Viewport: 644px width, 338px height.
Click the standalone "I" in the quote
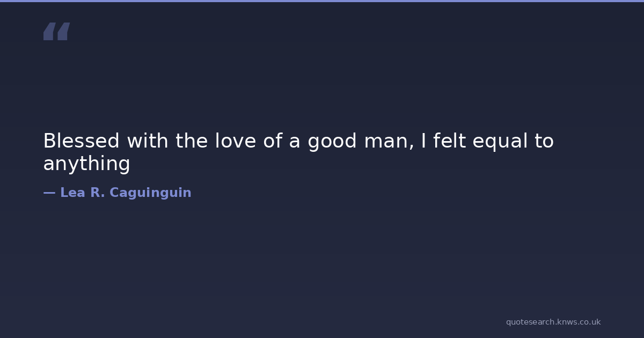tap(423, 141)
